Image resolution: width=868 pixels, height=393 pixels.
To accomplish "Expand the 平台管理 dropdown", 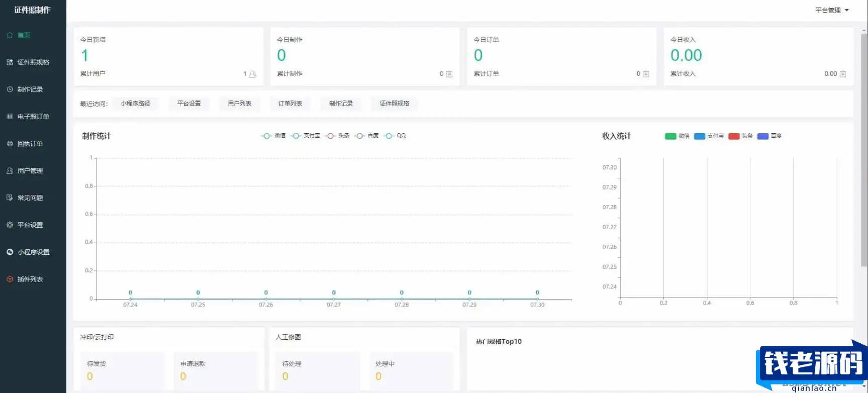I will (832, 10).
